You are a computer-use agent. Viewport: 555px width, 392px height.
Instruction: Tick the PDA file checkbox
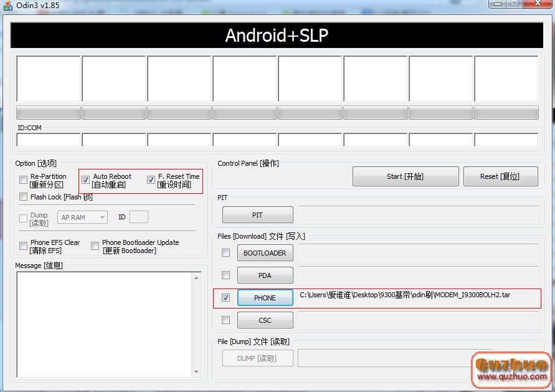[x=226, y=275]
